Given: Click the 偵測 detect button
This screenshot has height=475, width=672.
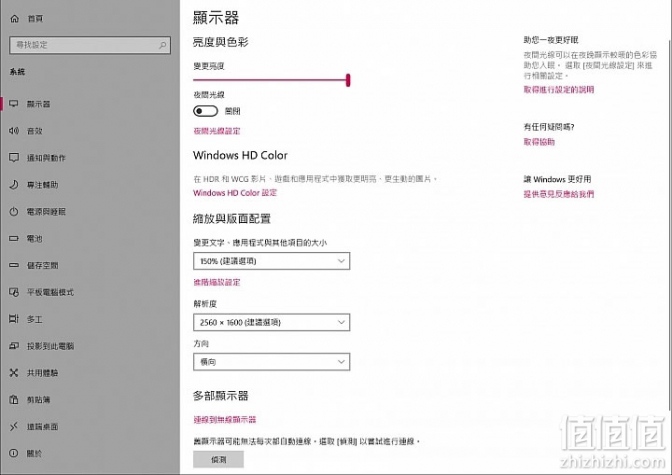Looking at the screenshot, I should [219, 460].
